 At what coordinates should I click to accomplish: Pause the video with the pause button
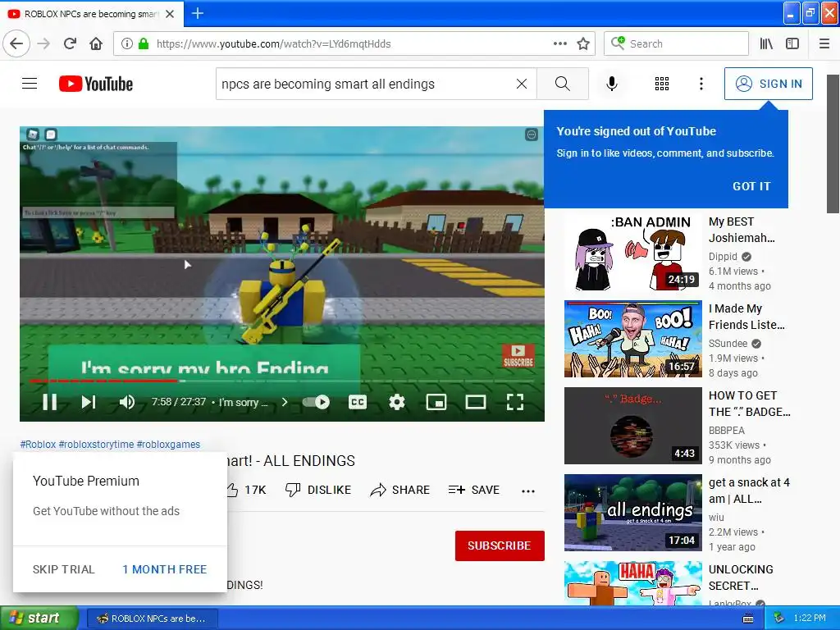click(50, 402)
